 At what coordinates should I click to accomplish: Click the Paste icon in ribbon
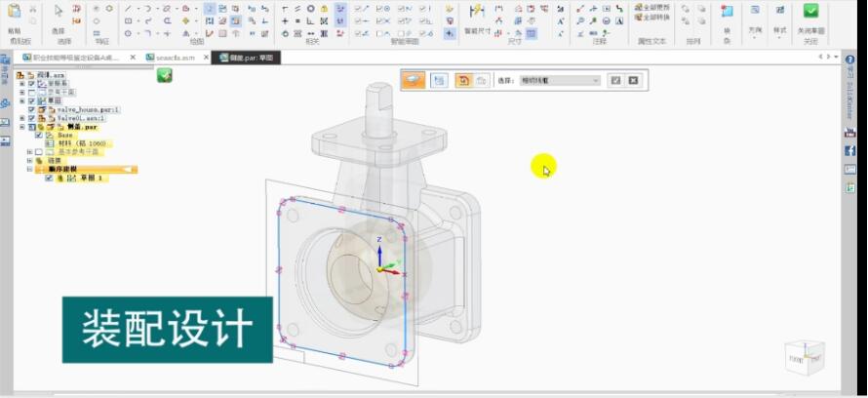pos(14,12)
